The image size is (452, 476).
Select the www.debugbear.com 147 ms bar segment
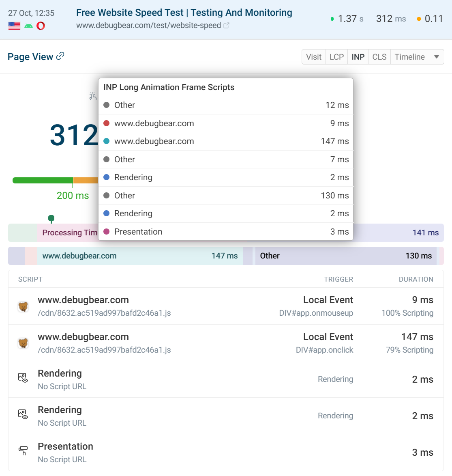[140, 256]
